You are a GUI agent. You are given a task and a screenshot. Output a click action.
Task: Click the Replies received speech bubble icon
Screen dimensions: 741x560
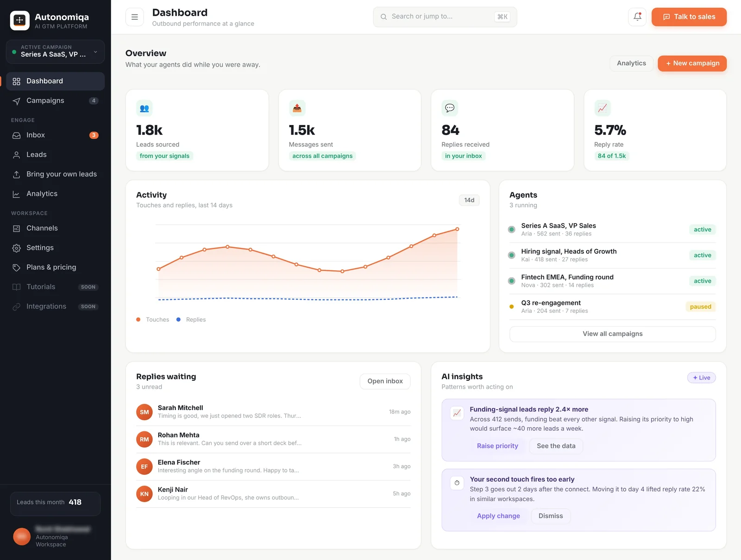click(x=450, y=108)
